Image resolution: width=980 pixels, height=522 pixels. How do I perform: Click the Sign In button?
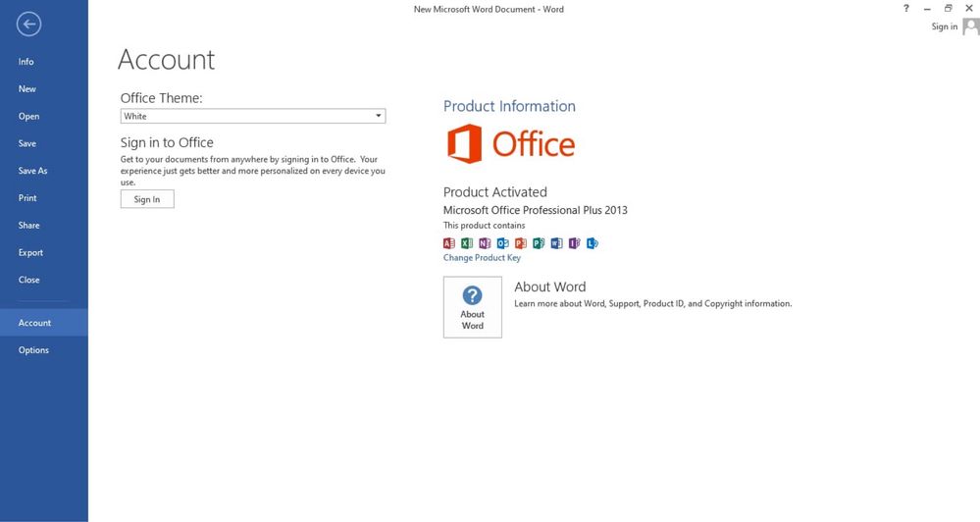pyautogui.click(x=147, y=199)
